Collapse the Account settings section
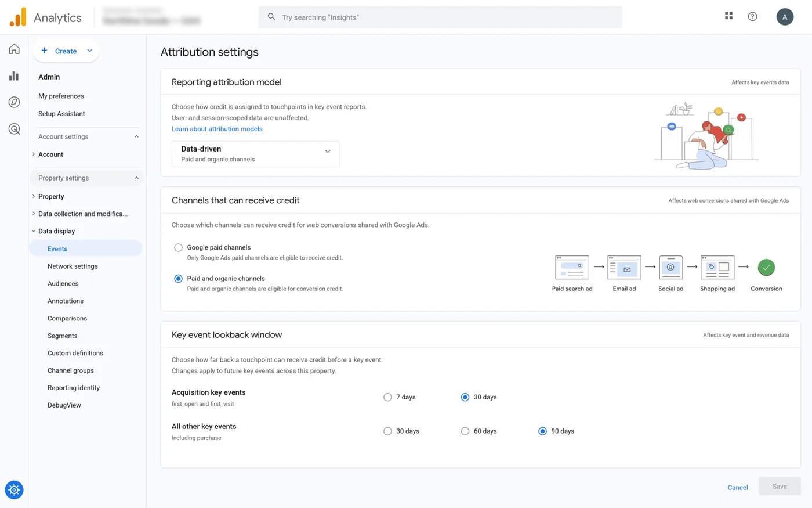This screenshot has width=812, height=508. pyautogui.click(x=136, y=137)
